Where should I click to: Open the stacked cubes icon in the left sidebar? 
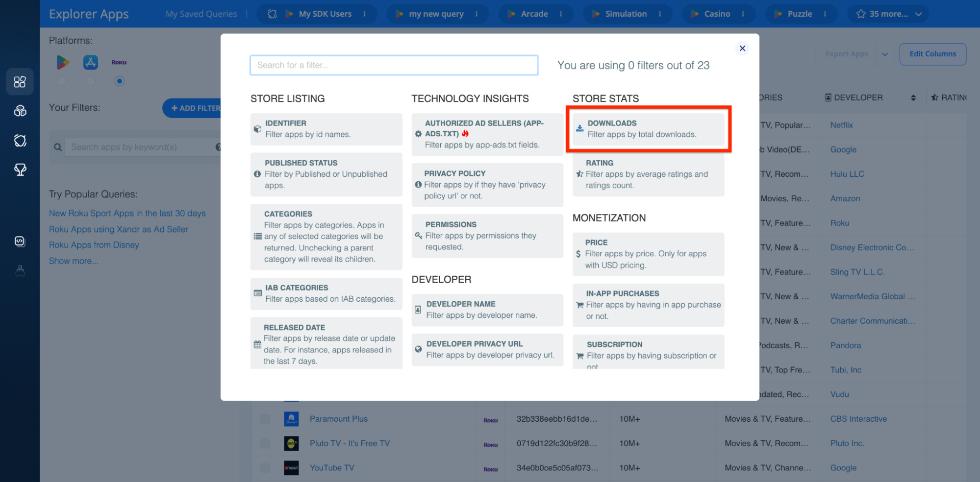point(20,111)
